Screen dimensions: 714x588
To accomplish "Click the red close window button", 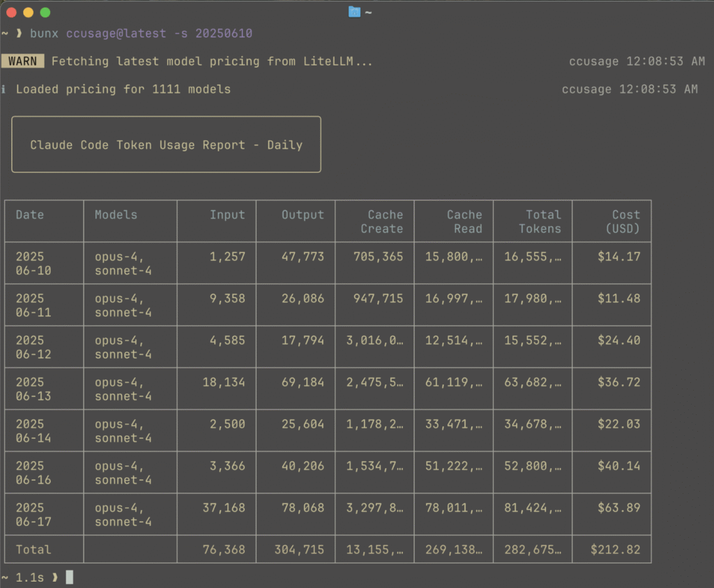I will [12, 13].
